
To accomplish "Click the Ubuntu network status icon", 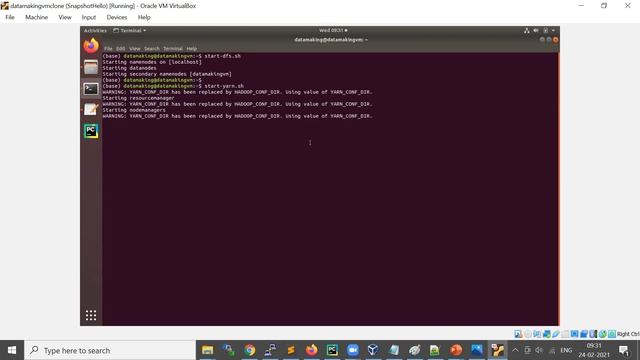I will 527,31.
